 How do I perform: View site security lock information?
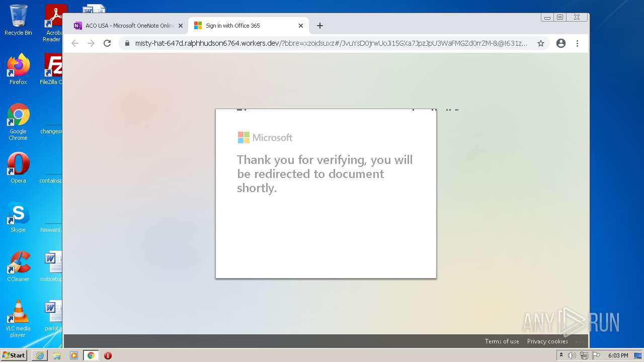(127, 43)
